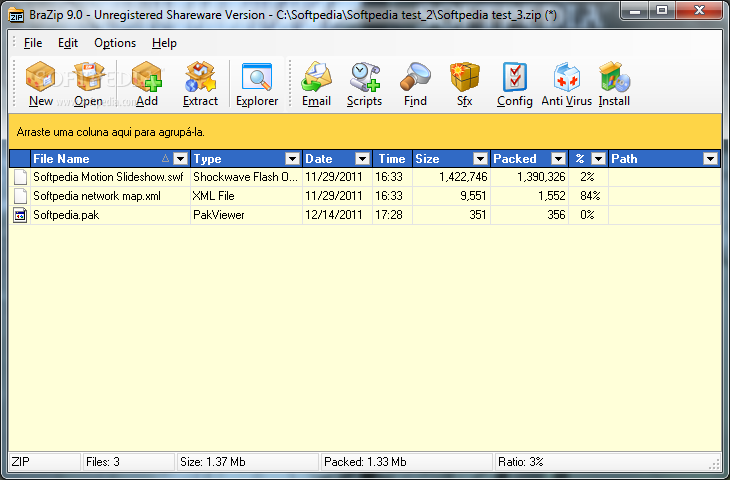The height and width of the screenshot is (480, 730).
Task: Click the BraZip title bar ZIP icon
Action: click(x=16, y=15)
